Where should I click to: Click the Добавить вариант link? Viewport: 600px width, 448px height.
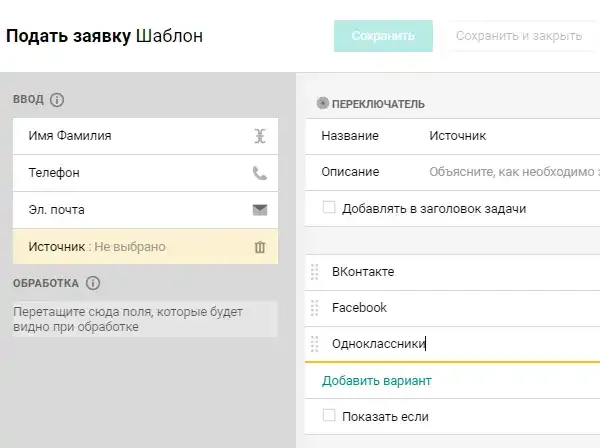pyautogui.click(x=377, y=381)
